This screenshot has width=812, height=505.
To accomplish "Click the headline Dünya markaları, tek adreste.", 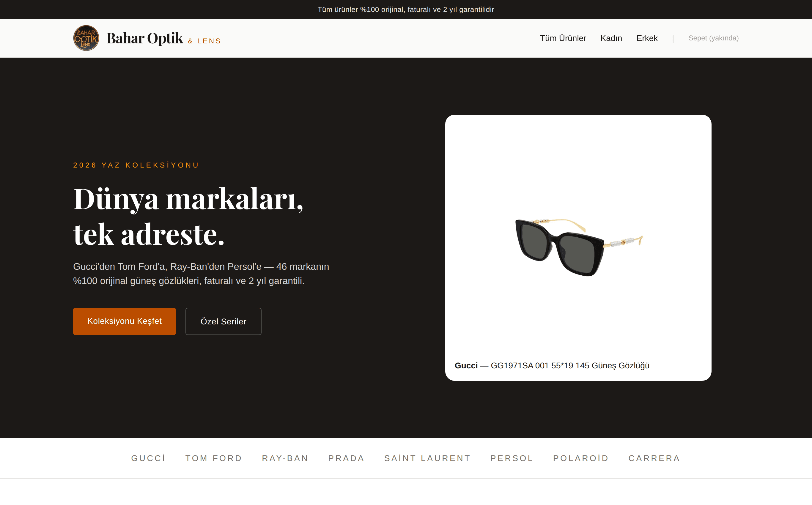I will click(188, 217).
